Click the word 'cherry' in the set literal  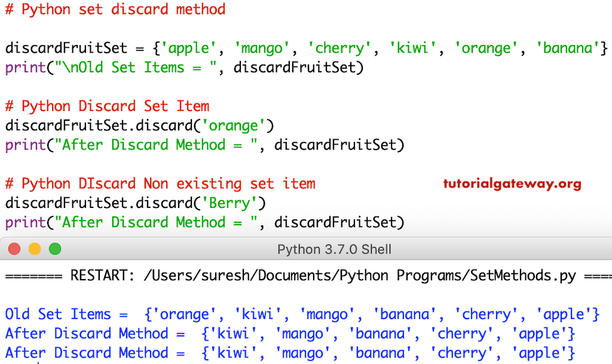(x=339, y=48)
